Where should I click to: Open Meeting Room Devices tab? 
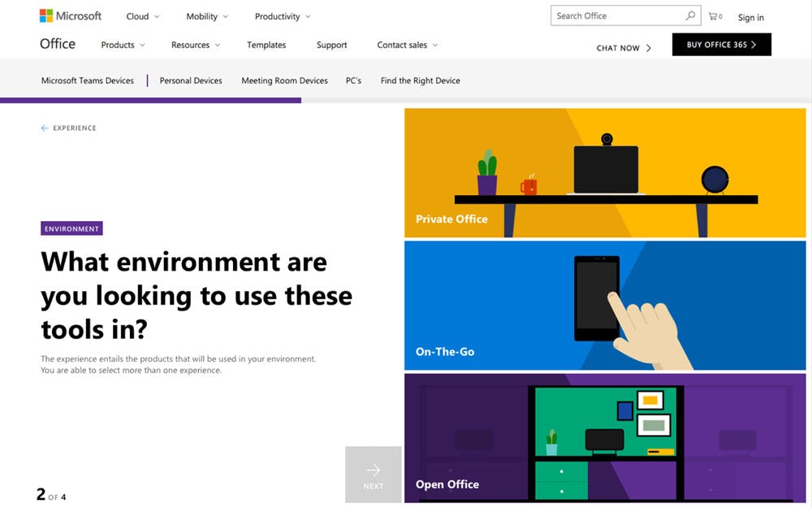click(284, 80)
